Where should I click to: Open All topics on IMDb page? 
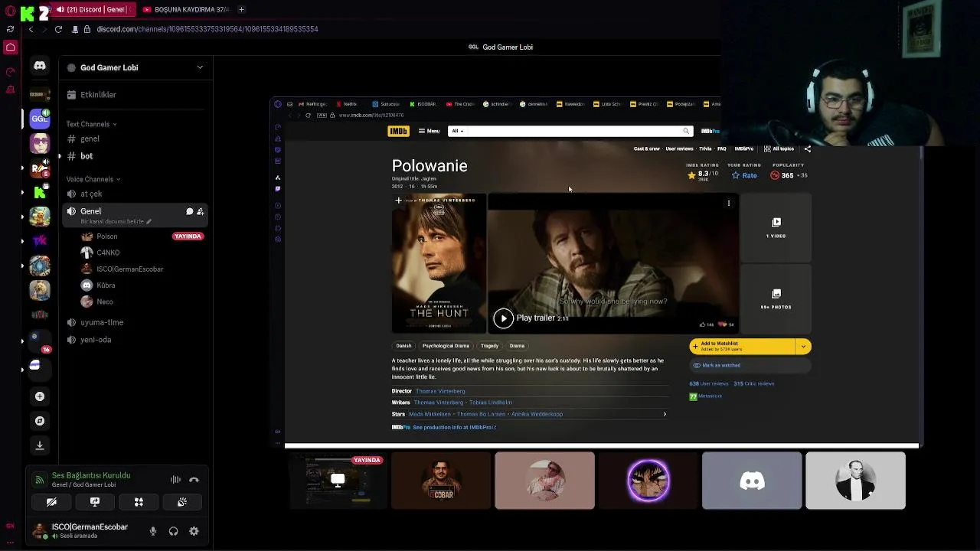tap(779, 149)
